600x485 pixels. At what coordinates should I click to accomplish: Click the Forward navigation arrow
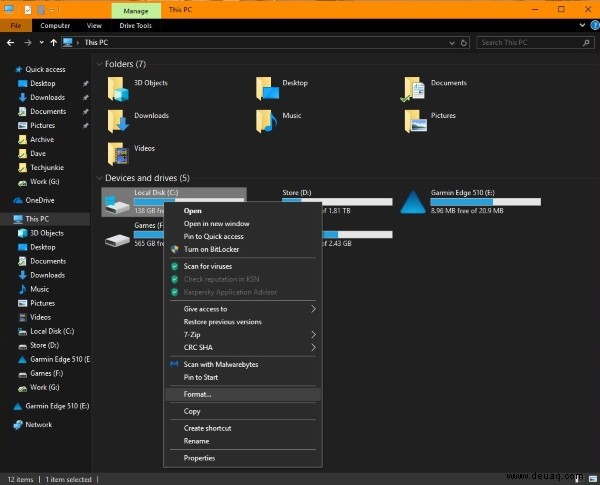pos(28,42)
